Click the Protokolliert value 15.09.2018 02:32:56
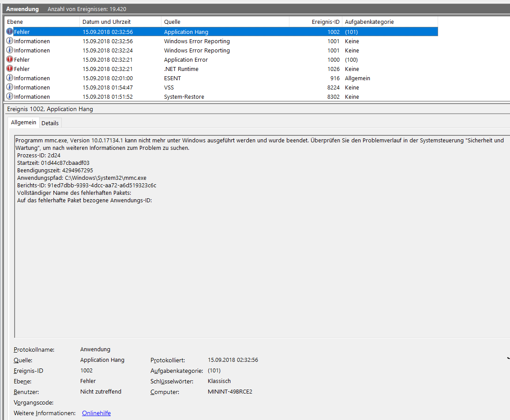The image size is (510, 420). [x=233, y=360]
